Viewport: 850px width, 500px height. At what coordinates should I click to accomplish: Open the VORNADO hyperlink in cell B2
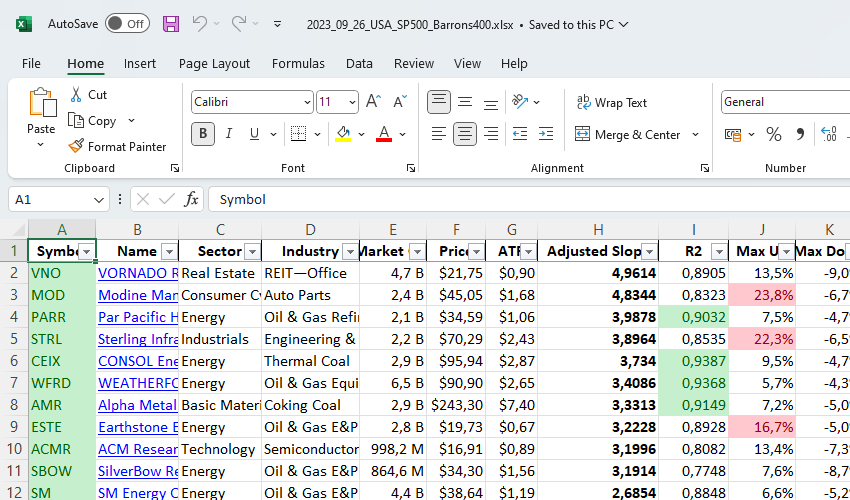click(137, 273)
